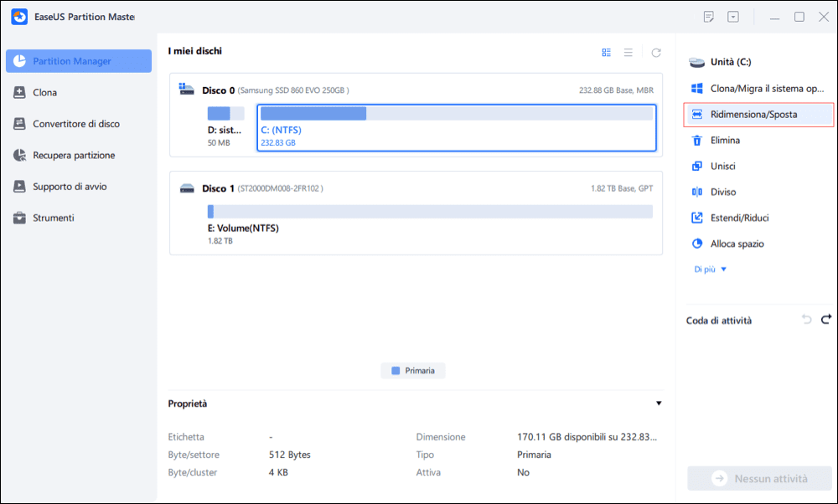The width and height of the screenshot is (838, 504).
Task: Refresh the disk list
Action: (656, 52)
